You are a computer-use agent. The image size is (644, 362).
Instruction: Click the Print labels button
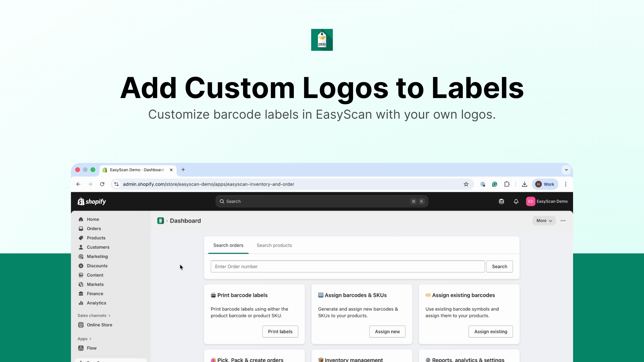[280, 332]
